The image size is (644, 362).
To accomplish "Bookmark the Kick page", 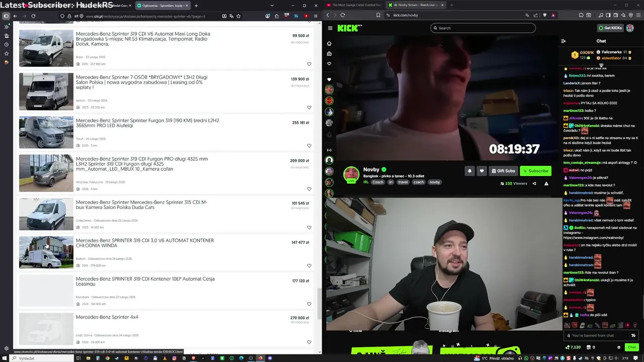I will click(378, 15).
